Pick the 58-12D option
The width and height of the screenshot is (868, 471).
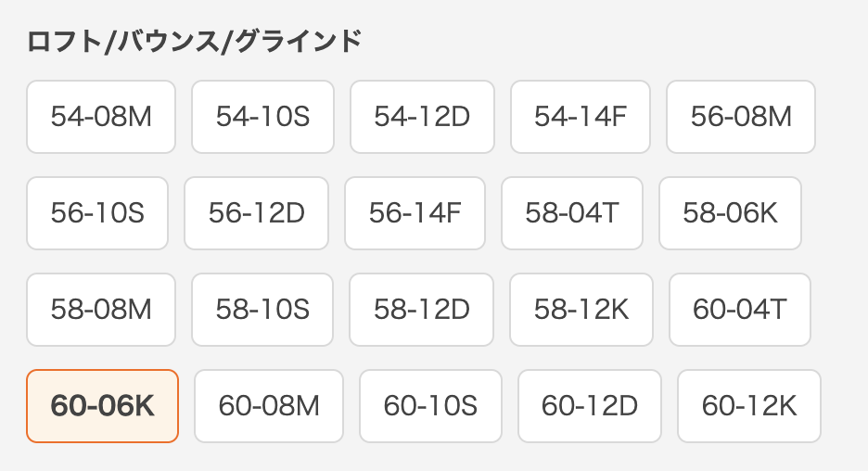pyautogui.click(x=422, y=310)
